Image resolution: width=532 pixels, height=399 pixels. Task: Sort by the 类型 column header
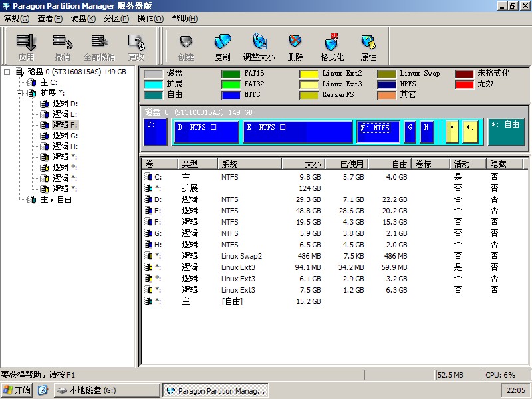click(198, 164)
